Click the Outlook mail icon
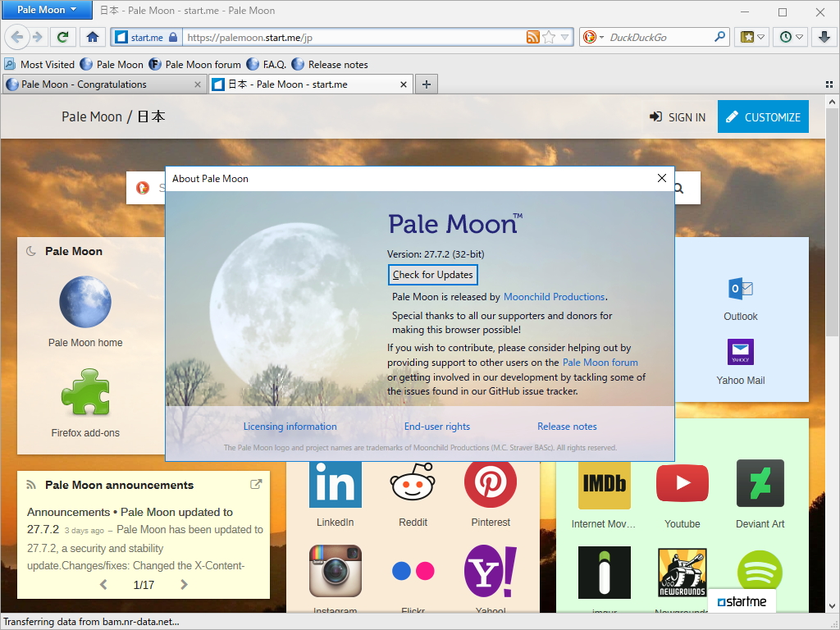 coord(740,289)
